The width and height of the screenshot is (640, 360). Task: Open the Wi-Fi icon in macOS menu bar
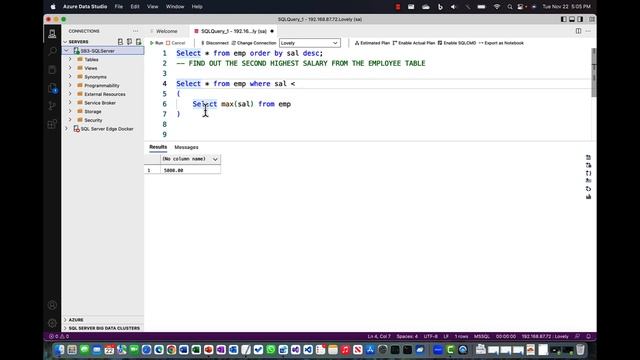[497, 7]
